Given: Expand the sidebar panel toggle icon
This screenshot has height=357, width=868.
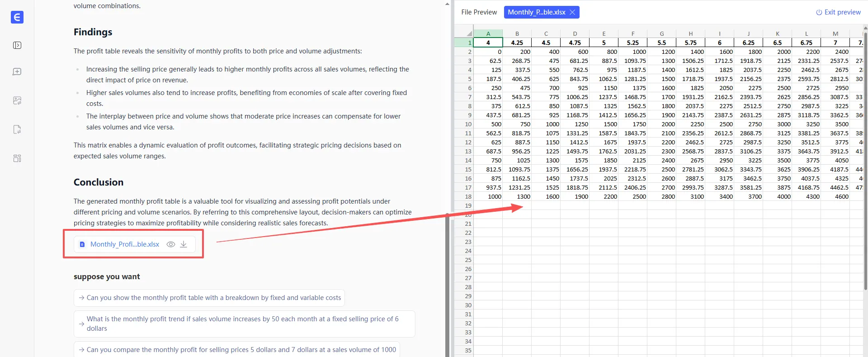Looking at the screenshot, I should [17, 45].
